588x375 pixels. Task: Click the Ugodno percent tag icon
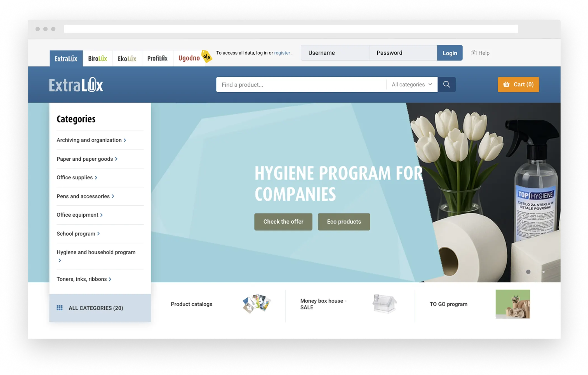pyautogui.click(x=207, y=57)
